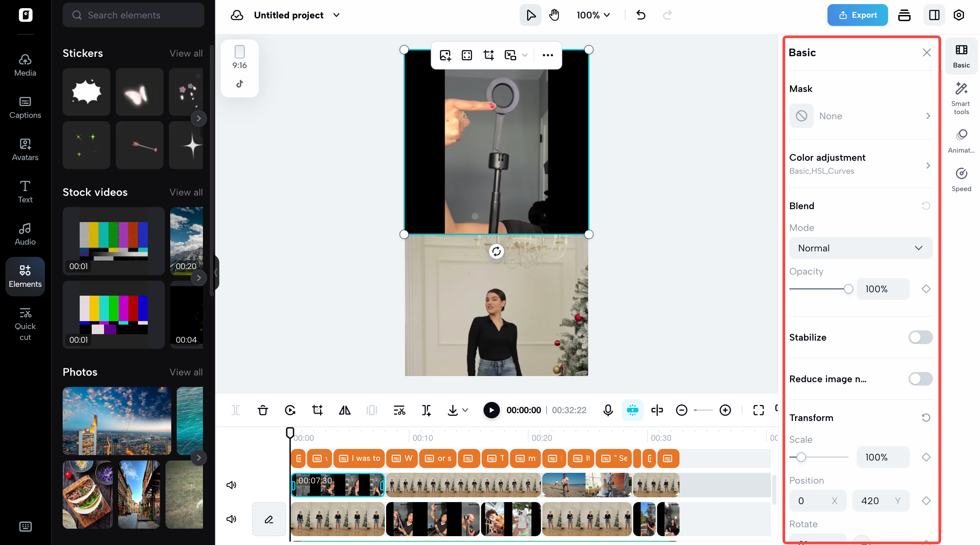Image resolution: width=980 pixels, height=545 pixels.
Task: Expand the Untitled project menu
Action: tap(336, 15)
